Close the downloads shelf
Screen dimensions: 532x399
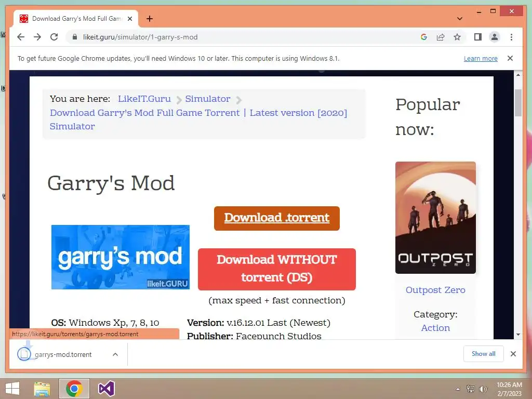(513, 354)
